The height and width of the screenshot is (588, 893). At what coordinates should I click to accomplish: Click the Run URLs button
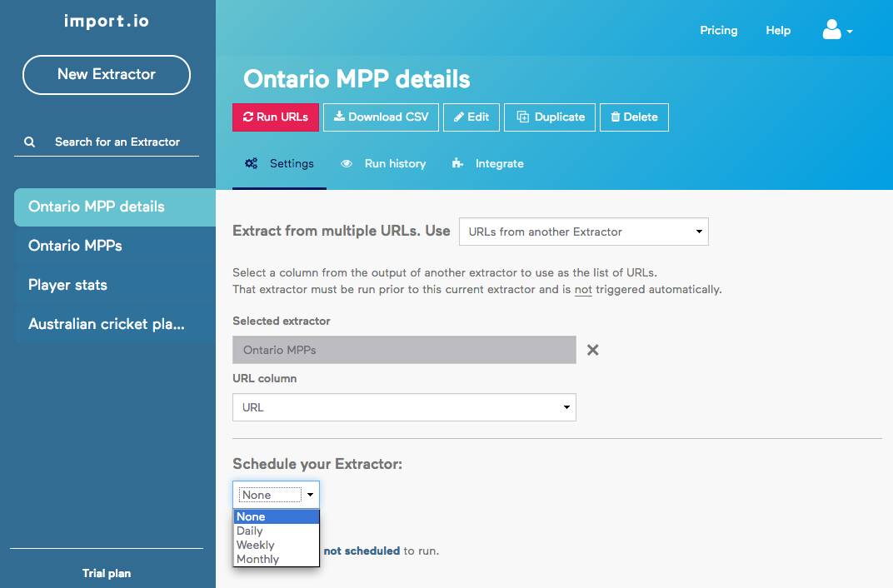(276, 117)
